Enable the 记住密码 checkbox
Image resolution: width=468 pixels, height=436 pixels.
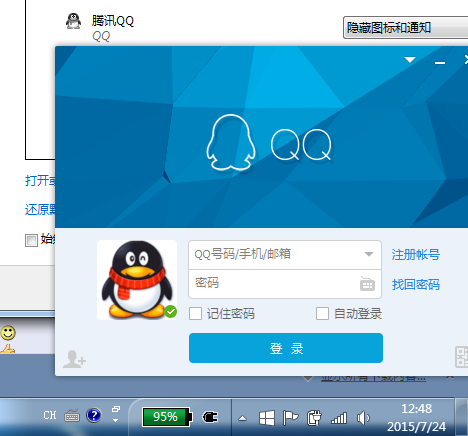coord(195,314)
